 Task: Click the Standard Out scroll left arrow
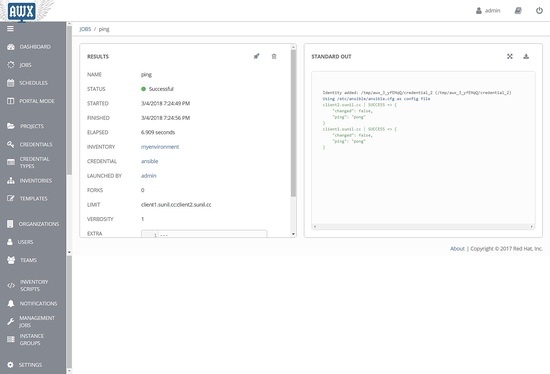[x=315, y=227]
